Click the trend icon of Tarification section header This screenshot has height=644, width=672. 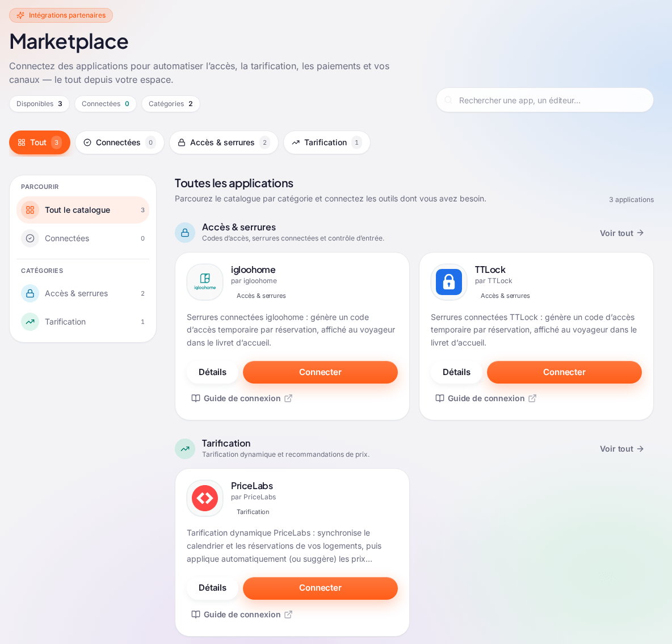(x=185, y=449)
